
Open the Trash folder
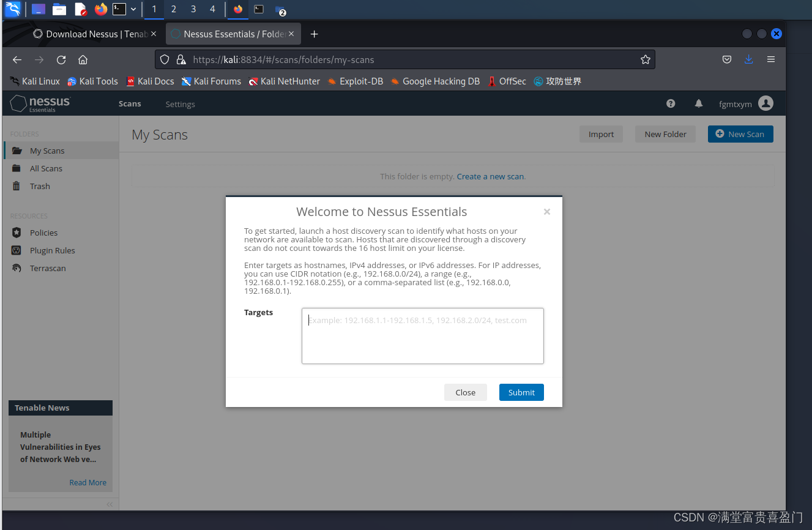61,186
